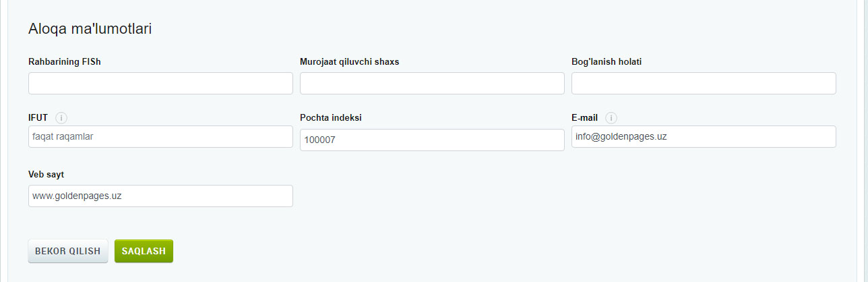868x282 pixels.
Task: Click the Murojaat qiluvchi shaxs field
Action: pyautogui.click(x=432, y=84)
